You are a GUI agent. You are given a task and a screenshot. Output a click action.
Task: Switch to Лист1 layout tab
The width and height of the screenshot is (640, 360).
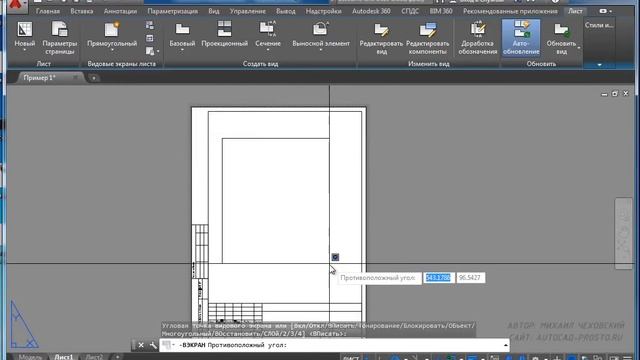click(64, 357)
